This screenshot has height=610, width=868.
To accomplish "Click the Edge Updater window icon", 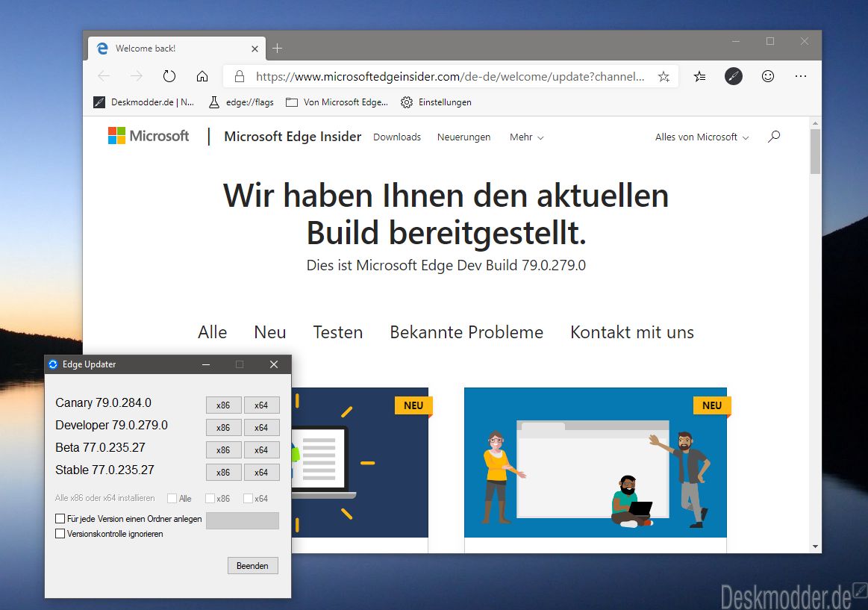I will pyautogui.click(x=53, y=364).
